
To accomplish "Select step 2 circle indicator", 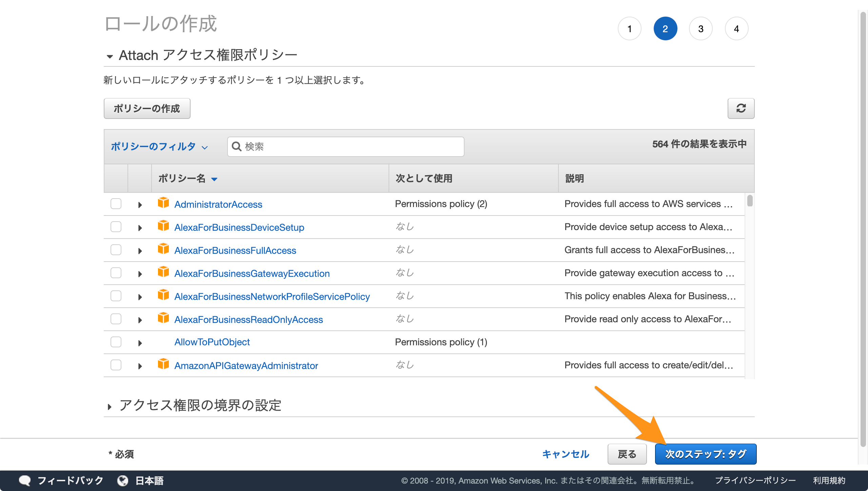I will (x=665, y=29).
